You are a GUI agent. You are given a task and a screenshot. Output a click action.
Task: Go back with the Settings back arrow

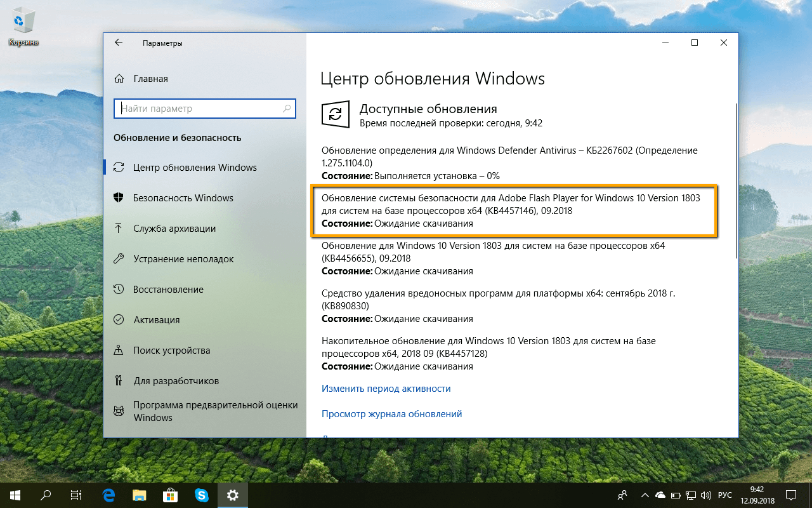pos(119,43)
